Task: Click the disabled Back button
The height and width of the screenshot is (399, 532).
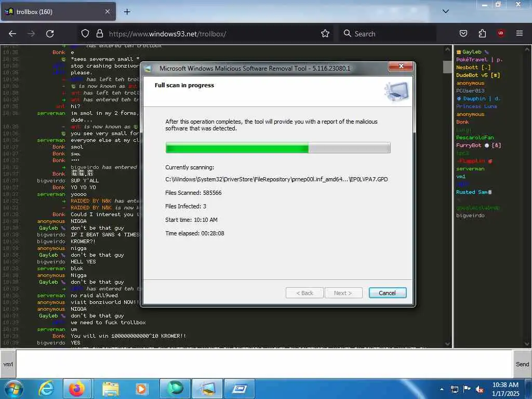Action: pyautogui.click(x=304, y=293)
